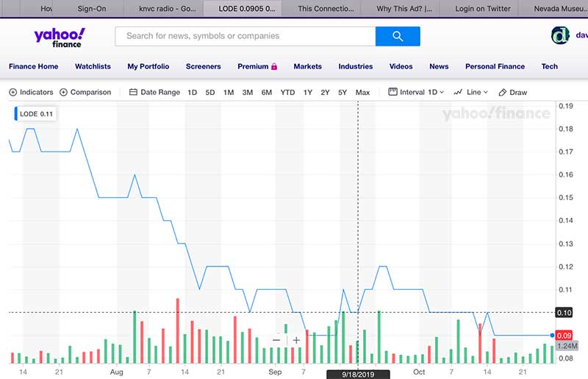Click the chart zoom-out minus button
This screenshot has height=379, width=588.
276,340
